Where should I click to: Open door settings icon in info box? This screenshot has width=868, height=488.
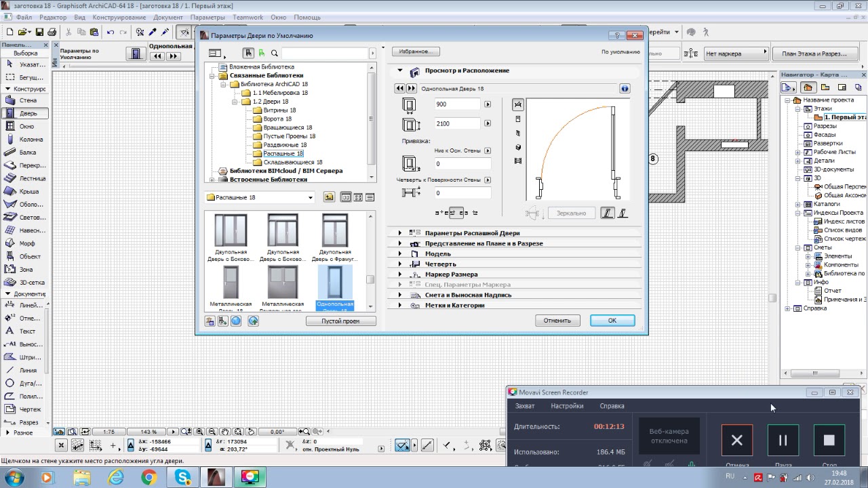pos(136,54)
